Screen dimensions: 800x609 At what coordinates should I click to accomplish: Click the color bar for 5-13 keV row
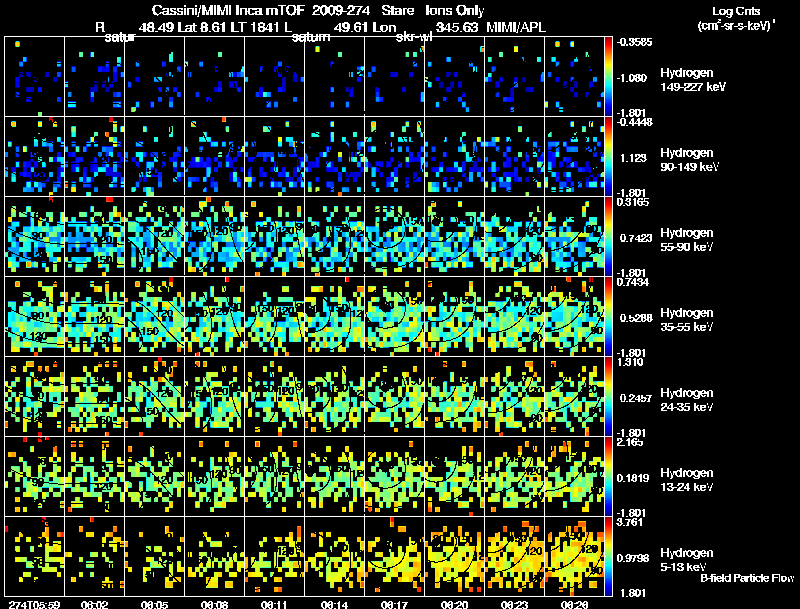(608, 557)
